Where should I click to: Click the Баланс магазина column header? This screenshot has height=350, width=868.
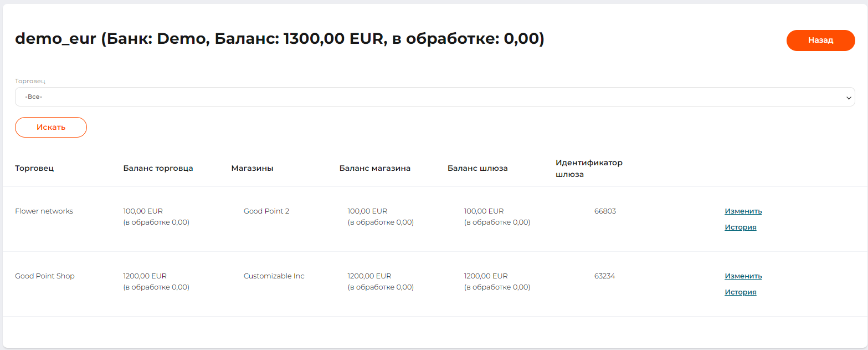[x=374, y=169]
